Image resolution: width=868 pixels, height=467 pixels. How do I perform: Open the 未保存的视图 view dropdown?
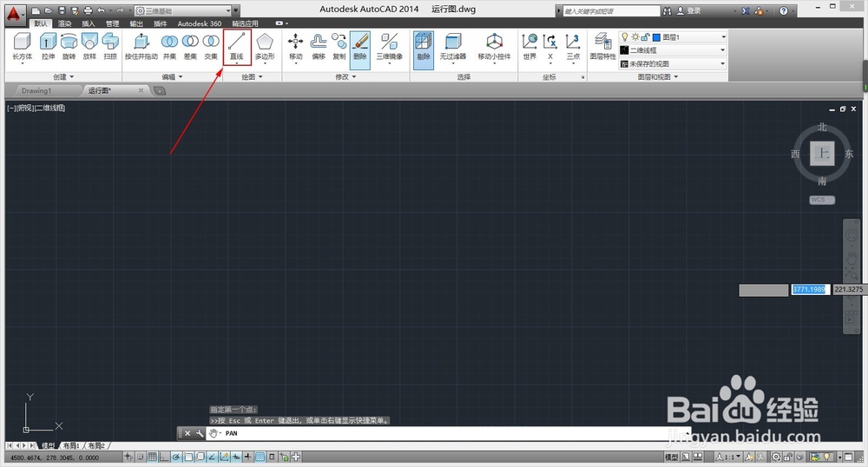pos(672,63)
